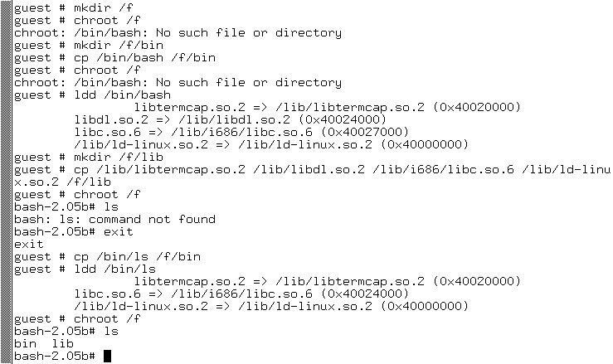Click the wrapped 'x.so.2 /f/lib' line

pyautogui.click(x=62, y=182)
